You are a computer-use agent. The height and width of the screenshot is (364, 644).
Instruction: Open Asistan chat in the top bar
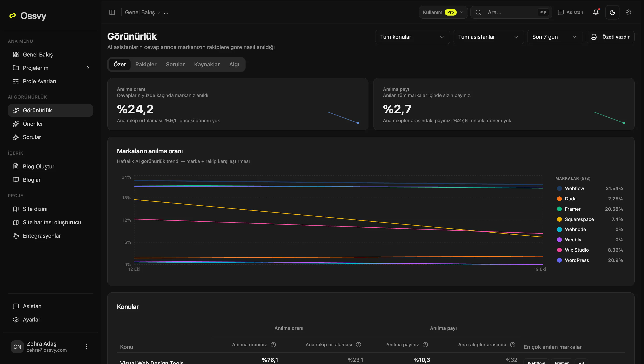(570, 12)
